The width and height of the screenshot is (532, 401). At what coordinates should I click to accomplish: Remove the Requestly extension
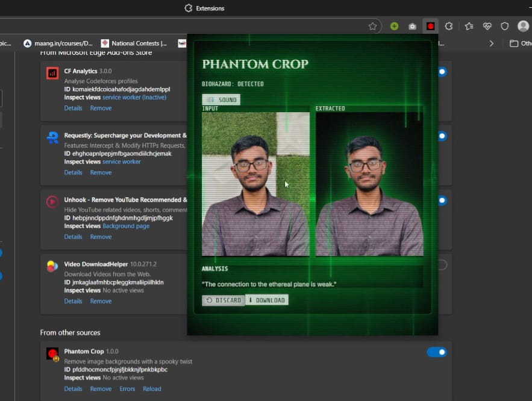pos(101,172)
